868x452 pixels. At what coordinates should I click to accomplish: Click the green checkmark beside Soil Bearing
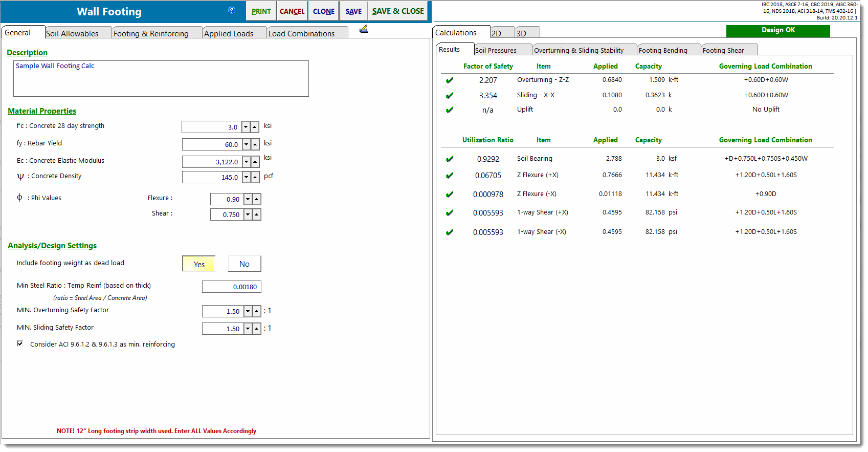pyautogui.click(x=450, y=159)
